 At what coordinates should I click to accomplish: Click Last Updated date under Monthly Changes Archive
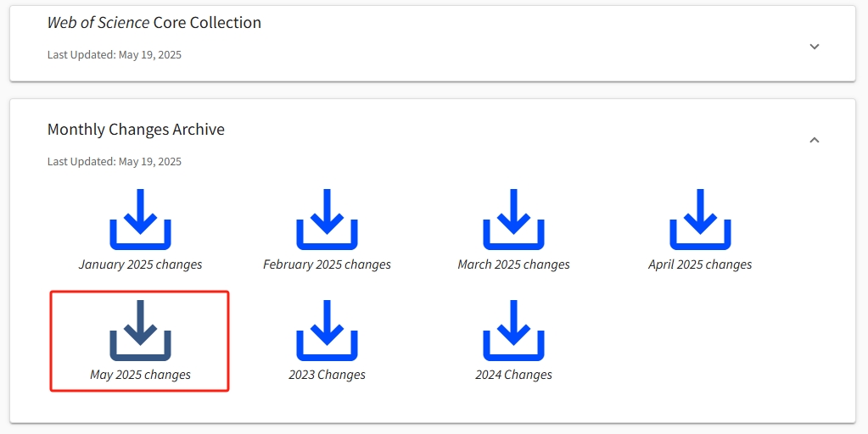114,161
